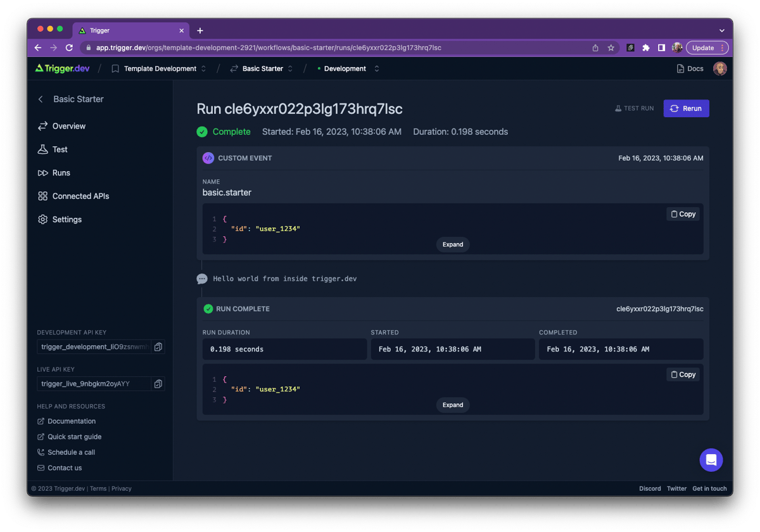The height and width of the screenshot is (532, 760).
Task: Open the Runs page
Action: coord(54,173)
